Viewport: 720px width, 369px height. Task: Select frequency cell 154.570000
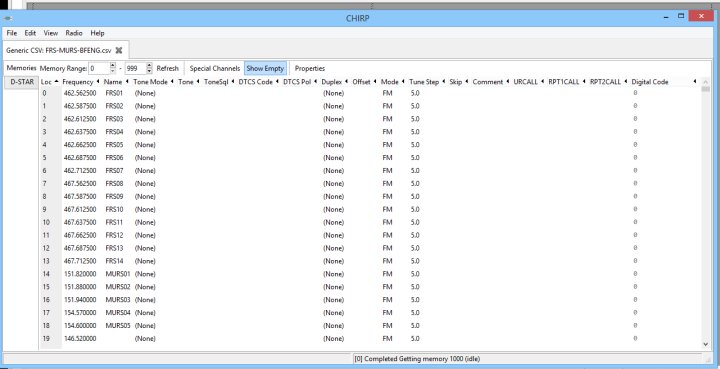coord(80,313)
